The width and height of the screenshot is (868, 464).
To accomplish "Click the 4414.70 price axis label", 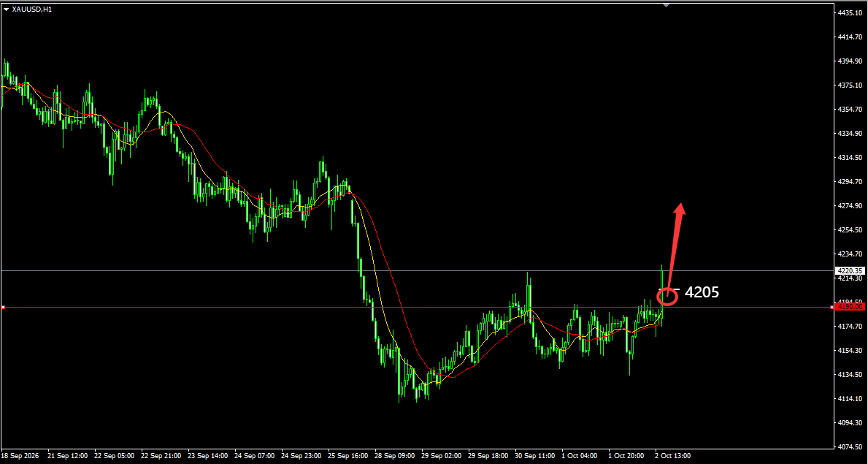I will (850, 37).
